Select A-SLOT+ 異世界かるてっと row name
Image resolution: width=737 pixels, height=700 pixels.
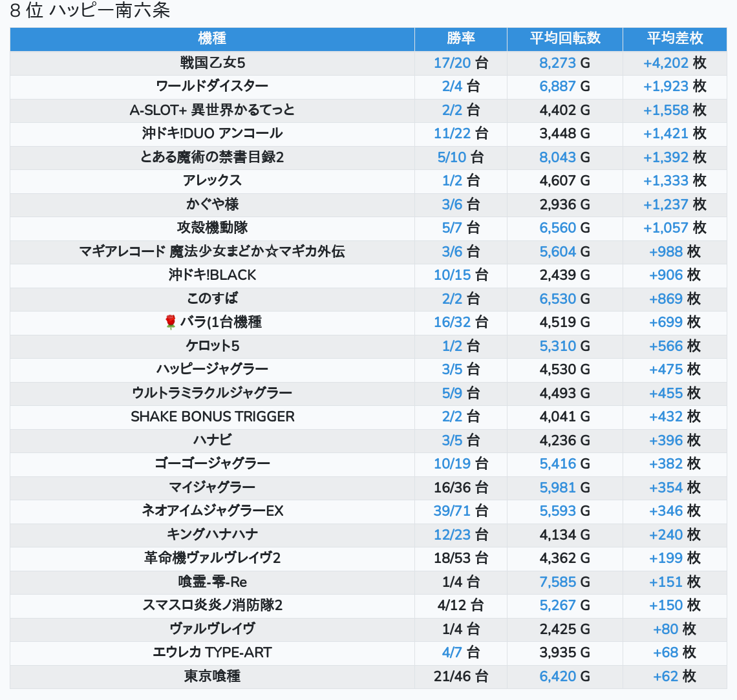(212, 110)
